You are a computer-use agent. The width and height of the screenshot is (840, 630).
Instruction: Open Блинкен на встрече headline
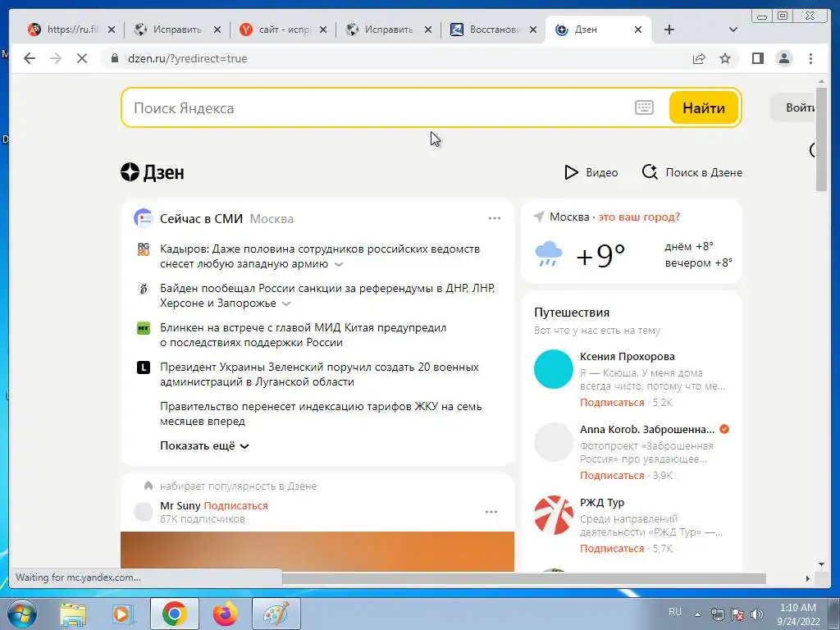tap(304, 335)
